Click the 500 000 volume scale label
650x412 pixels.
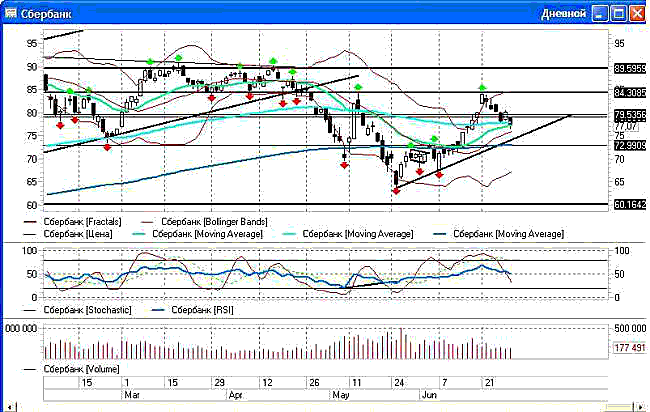pos(630,328)
